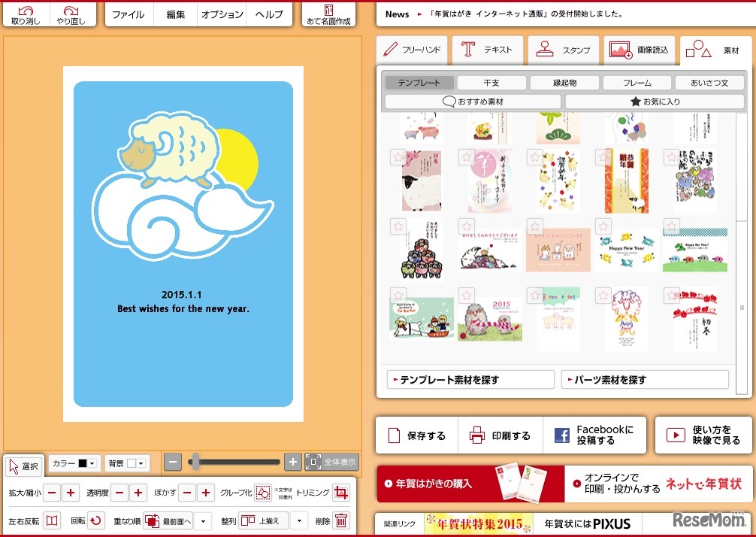The width and height of the screenshot is (756, 537).
Task: Decrease object size (拡大/縮小 minus)
Action: coord(52,493)
